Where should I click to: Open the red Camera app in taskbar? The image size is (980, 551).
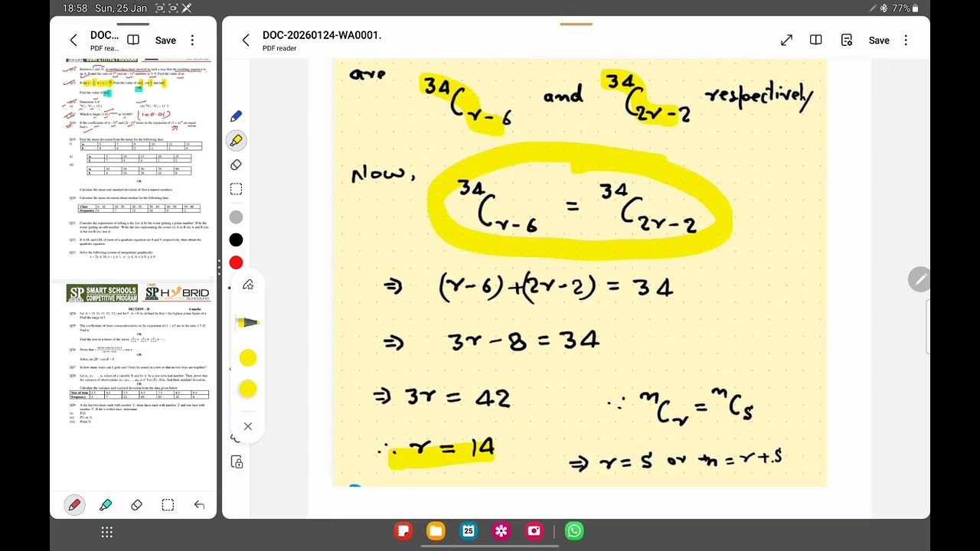coord(534,531)
